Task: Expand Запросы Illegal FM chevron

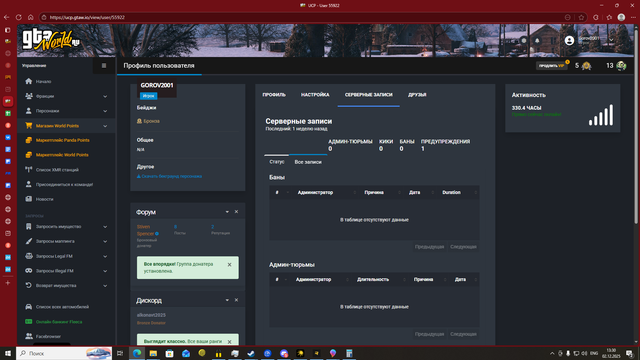Action: coord(105,271)
